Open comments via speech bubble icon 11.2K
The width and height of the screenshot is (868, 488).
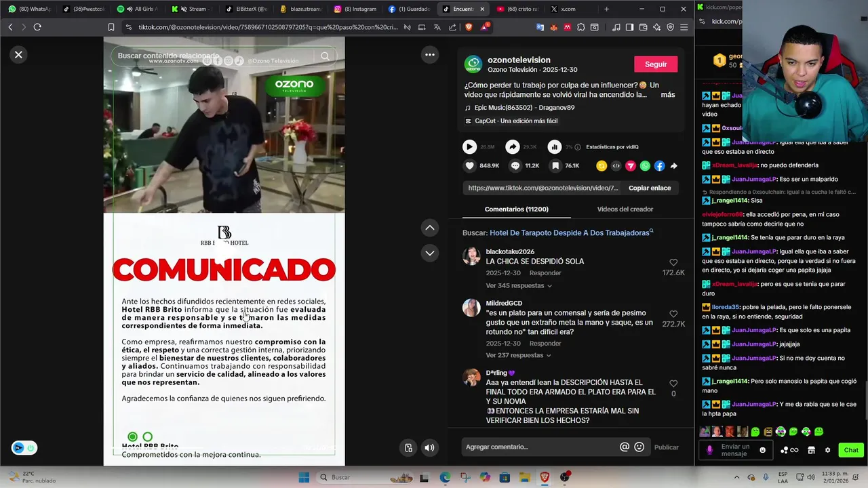(515, 165)
